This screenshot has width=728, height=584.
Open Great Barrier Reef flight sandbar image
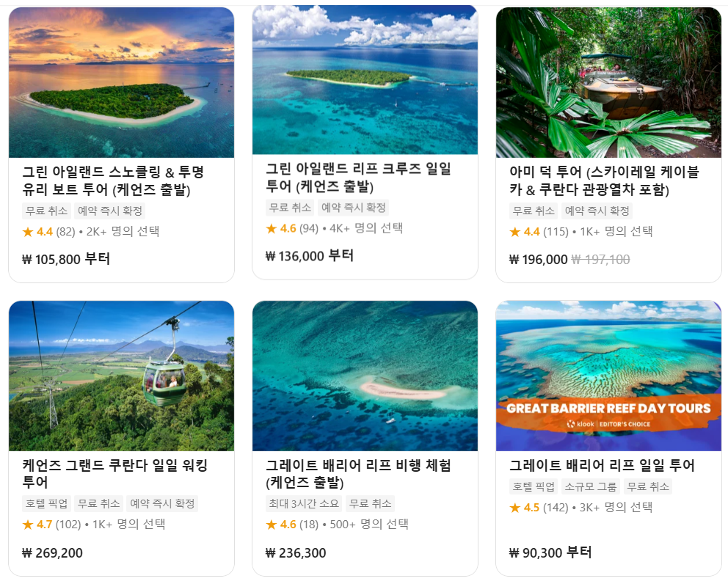365,376
